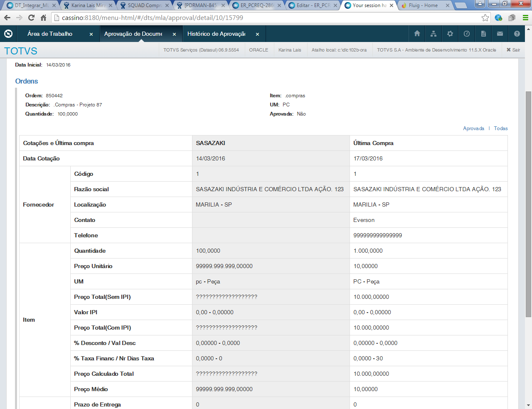Click the Ambiente de Desenvolvimento environment label

point(436,50)
